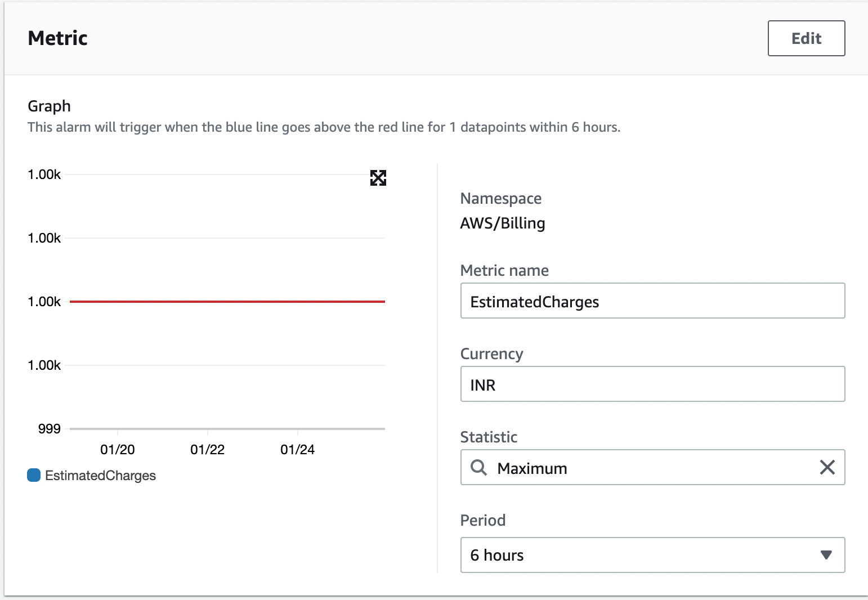This screenshot has width=868, height=600.
Task: Click the Graph section label
Action: point(49,106)
